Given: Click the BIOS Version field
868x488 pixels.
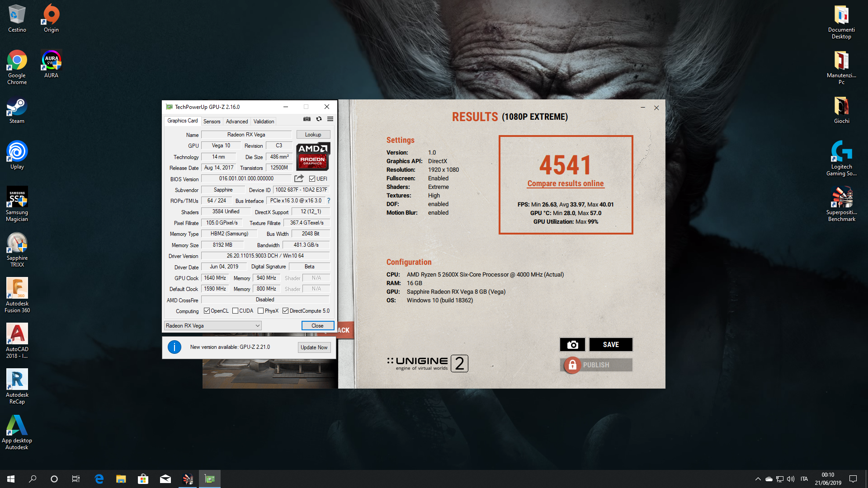Looking at the screenshot, I should [246, 179].
